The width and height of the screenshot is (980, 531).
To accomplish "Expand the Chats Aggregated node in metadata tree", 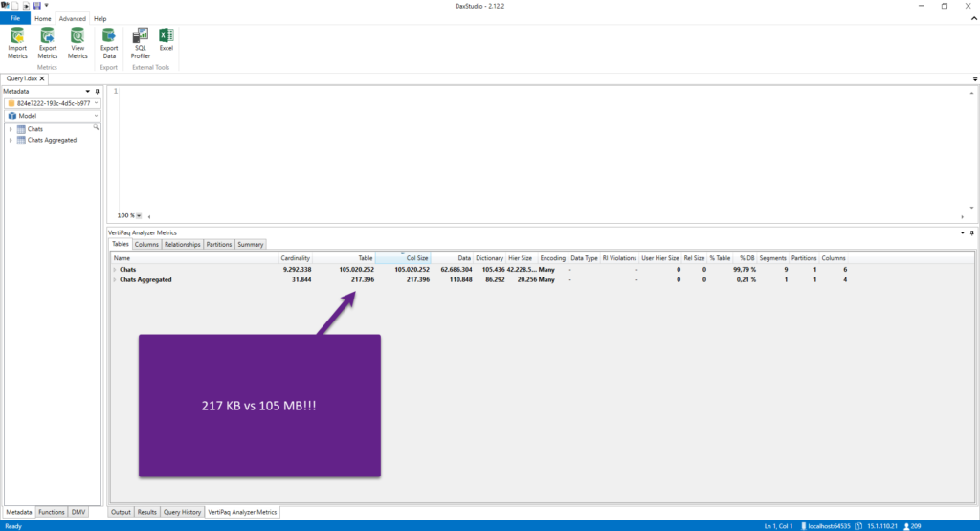I will 11,141.
